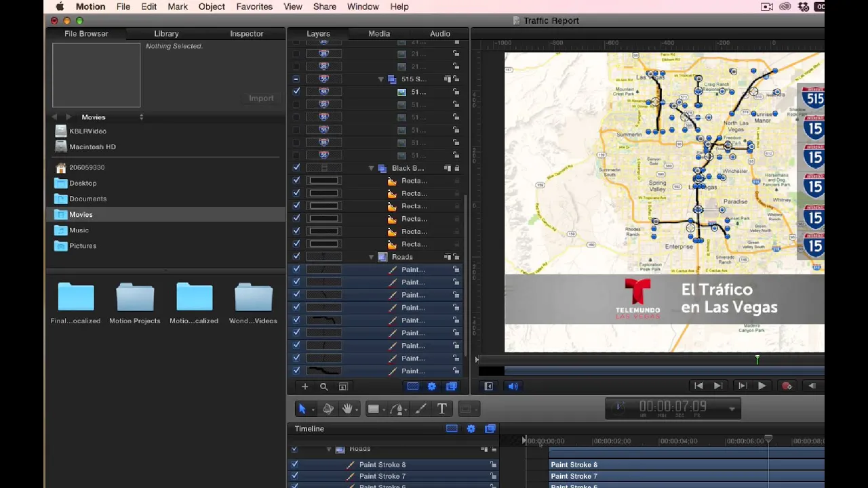The image size is (868, 488).
Task: Toggle show filters icon in Timeline header
Action: (x=490, y=428)
